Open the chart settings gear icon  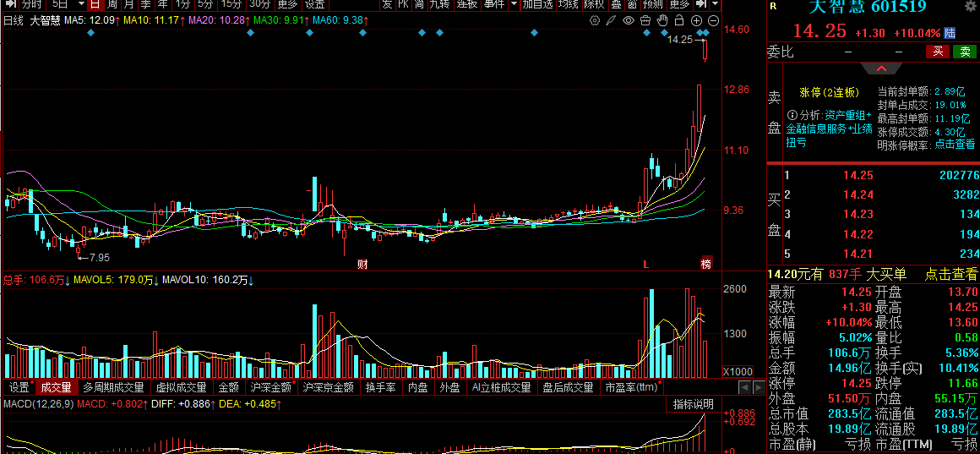coord(595,20)
